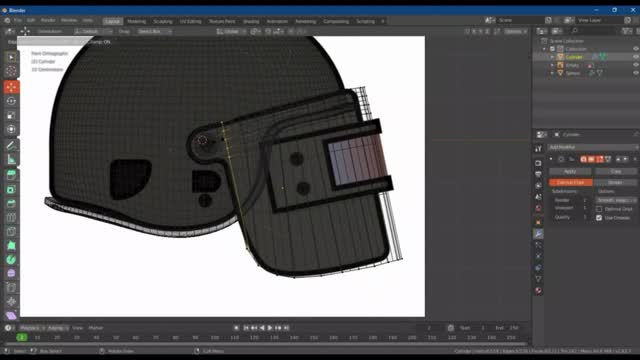Select the Catmull-Clark subdivision button
The width and height of the screenshot is (640, 360).
tap(571, 182)
